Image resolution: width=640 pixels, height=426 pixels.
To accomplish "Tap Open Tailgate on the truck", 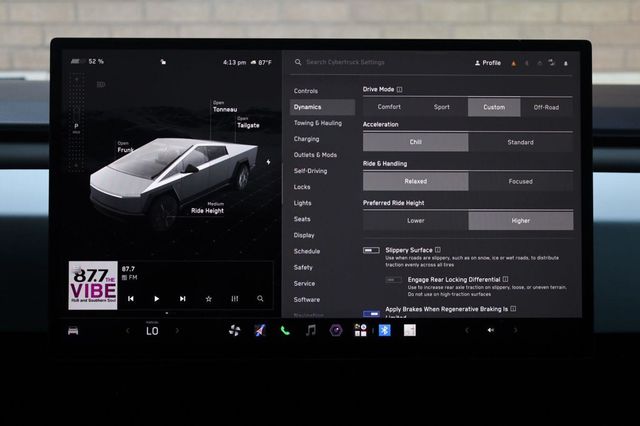I will [x=248, y=122].
